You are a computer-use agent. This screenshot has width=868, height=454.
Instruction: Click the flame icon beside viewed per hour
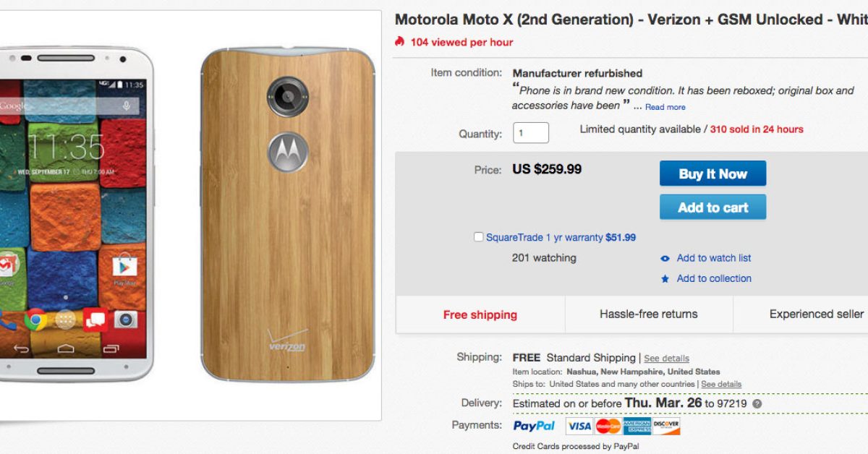(400, 42)
